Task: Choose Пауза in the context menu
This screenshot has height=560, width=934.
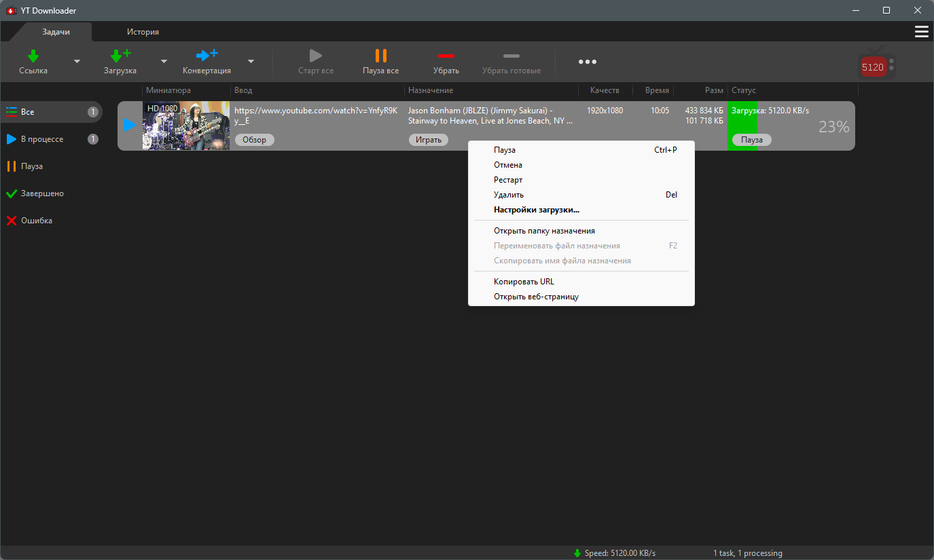Action: click(x=581, y=150)
